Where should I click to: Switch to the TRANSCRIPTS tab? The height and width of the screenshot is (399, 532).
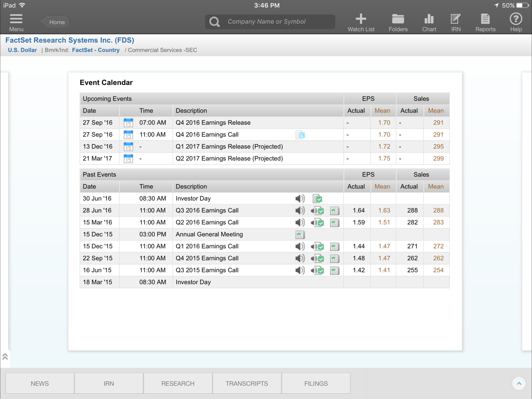point(247,383)
